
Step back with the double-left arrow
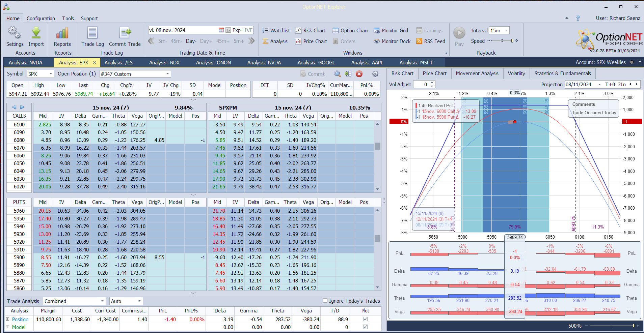coord(151,41)
